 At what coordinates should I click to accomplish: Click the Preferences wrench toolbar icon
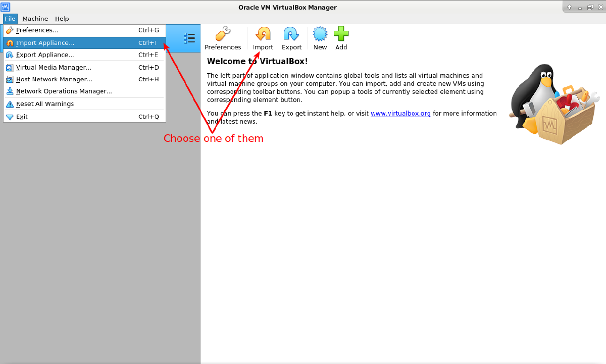tap(223, 35)
